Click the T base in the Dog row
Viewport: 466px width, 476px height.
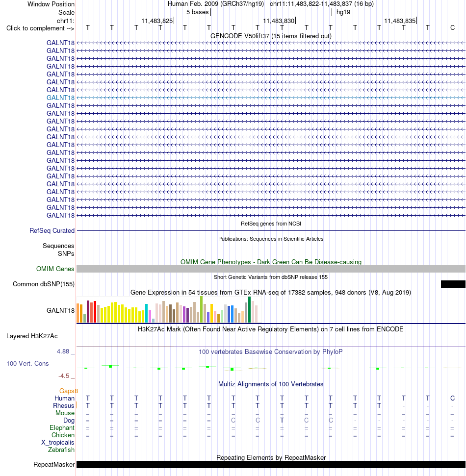(x=282, y=421)
